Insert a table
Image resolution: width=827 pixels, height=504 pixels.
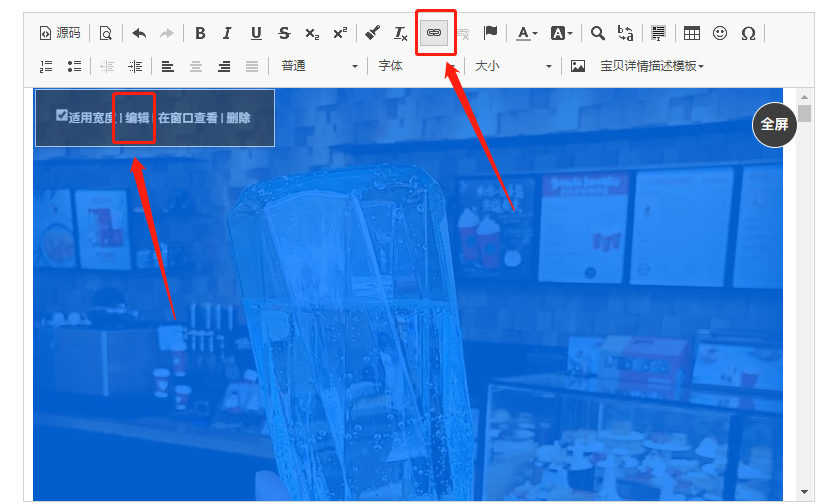(x=691, y=33)
